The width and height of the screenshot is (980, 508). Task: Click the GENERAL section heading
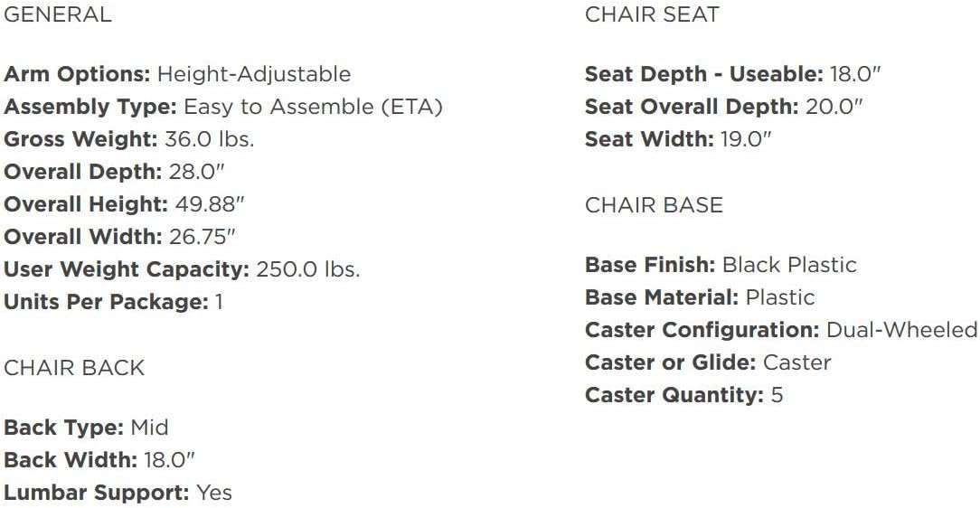tap(58, 14)
